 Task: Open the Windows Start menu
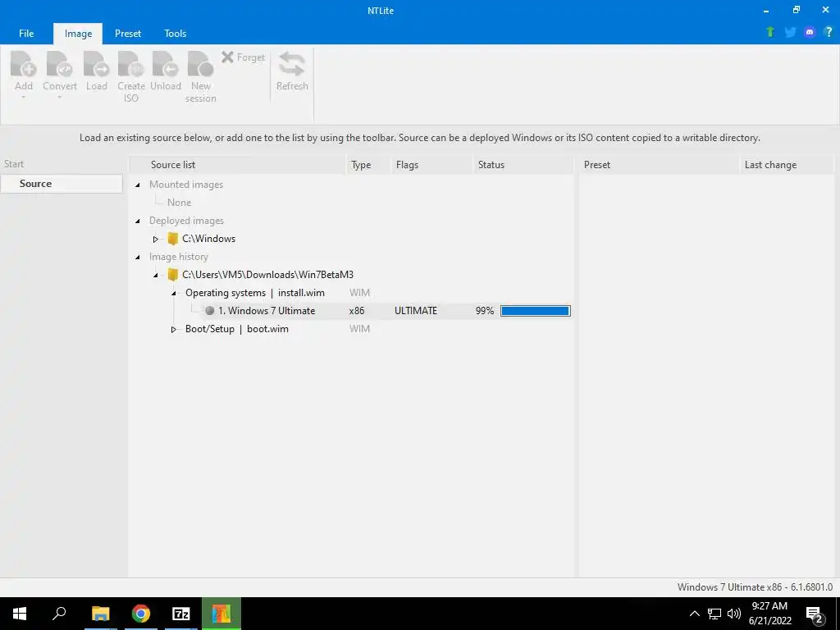click(x=20, y=614)
